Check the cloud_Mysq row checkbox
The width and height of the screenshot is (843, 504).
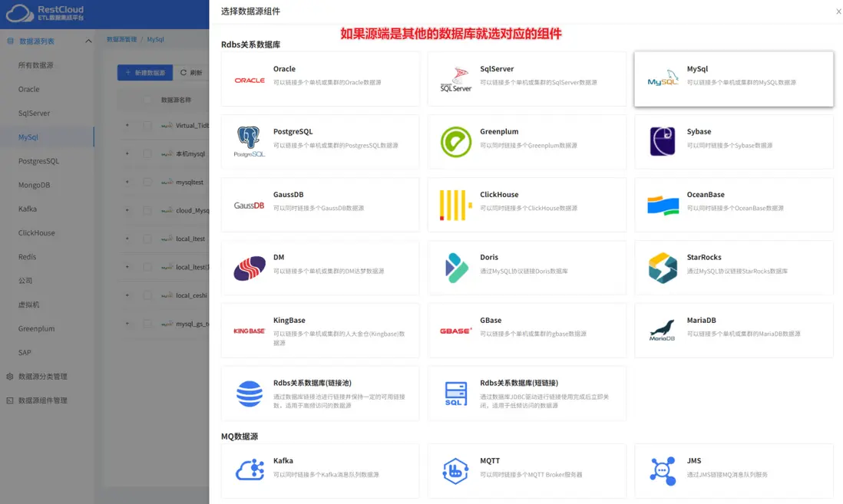pos(147,211)
